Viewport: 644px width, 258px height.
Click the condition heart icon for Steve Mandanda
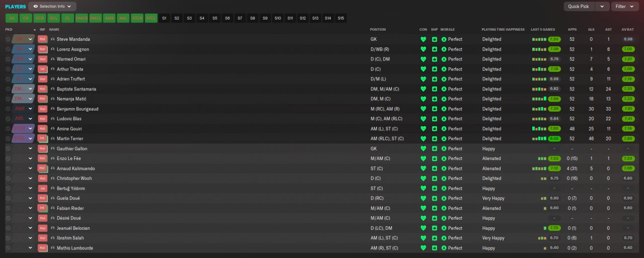point(423,39)
